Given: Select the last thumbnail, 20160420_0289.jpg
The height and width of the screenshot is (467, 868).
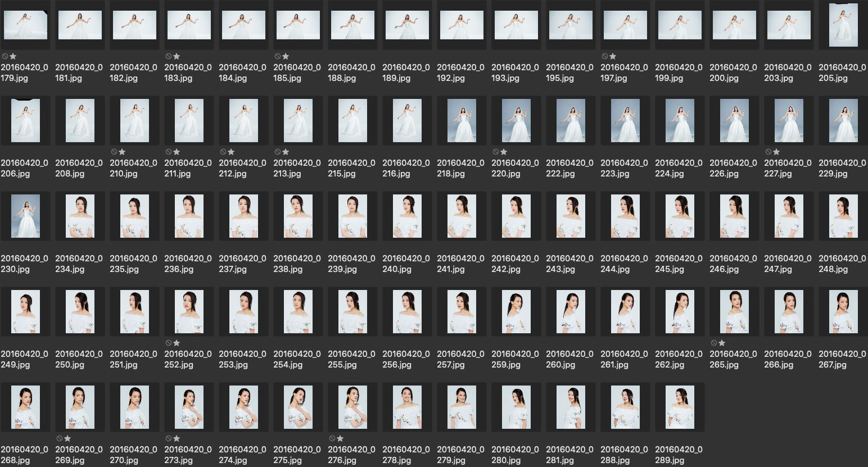Looking at the screenshot, I should pyautogui.click(x=680, y=407).
